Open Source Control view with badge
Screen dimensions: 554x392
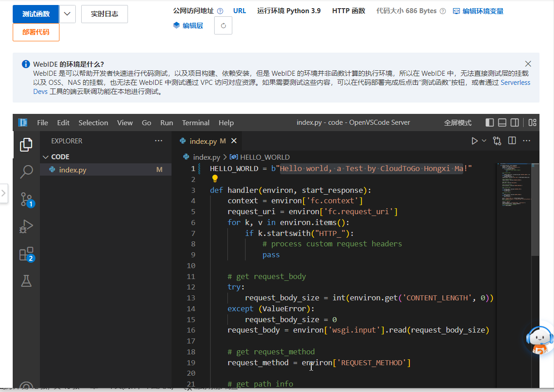(x=26, y=199)
